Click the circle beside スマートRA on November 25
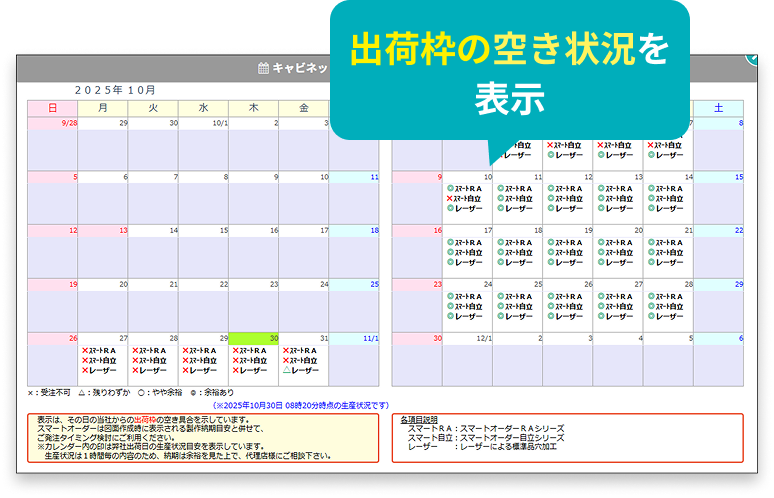 point(501,296)
